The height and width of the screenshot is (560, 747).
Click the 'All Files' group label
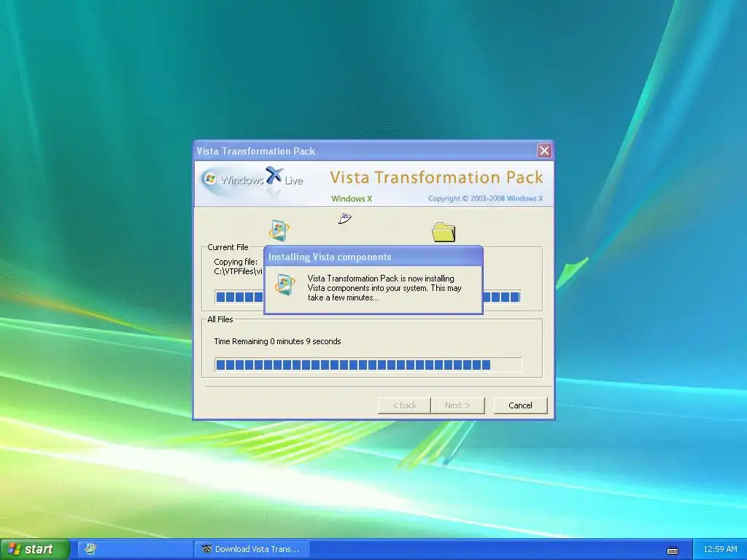[x=220, y=319]
